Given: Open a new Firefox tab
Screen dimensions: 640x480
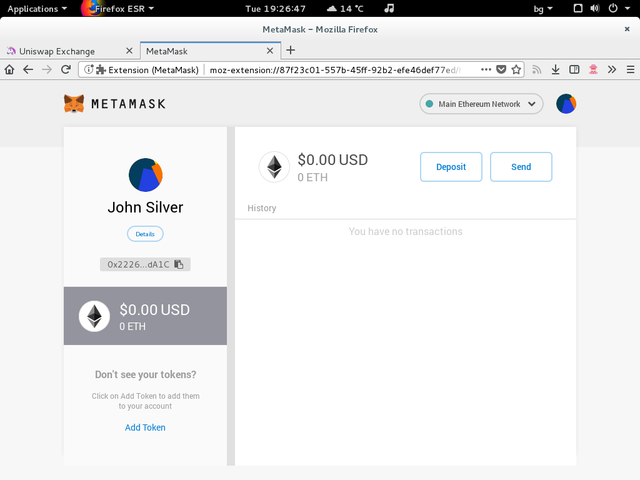Looking at the screenshot, I should (x=291, y=50).
